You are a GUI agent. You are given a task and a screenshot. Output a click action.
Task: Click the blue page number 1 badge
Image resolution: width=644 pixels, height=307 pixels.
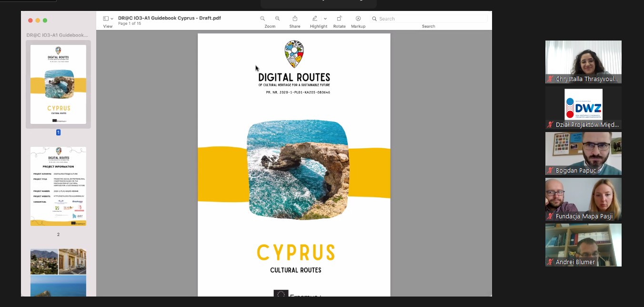coord(58,133)
